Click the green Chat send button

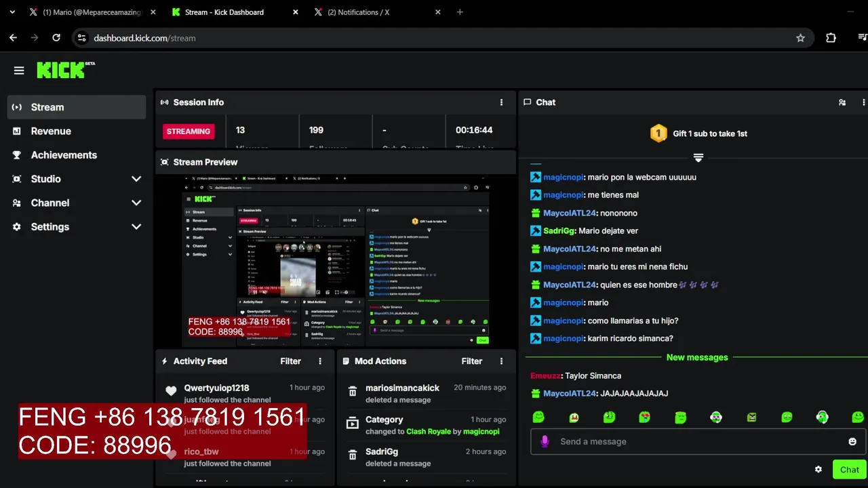click(849, 469)
